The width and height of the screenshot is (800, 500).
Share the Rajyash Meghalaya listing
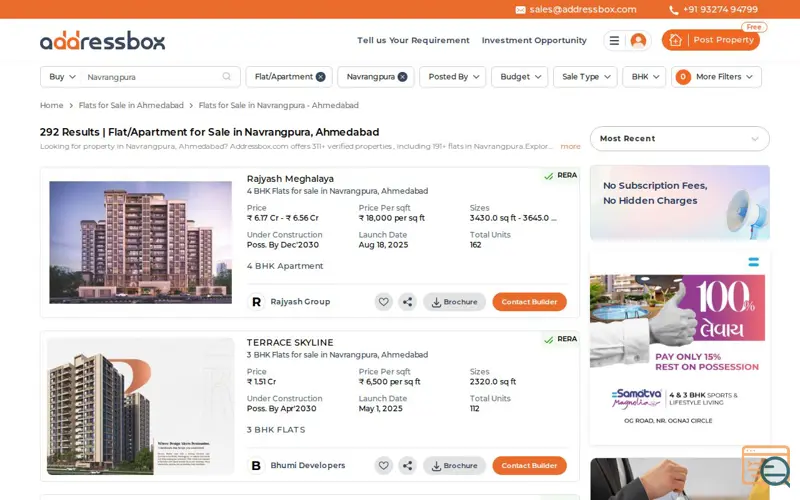click(x=407, y=302)
